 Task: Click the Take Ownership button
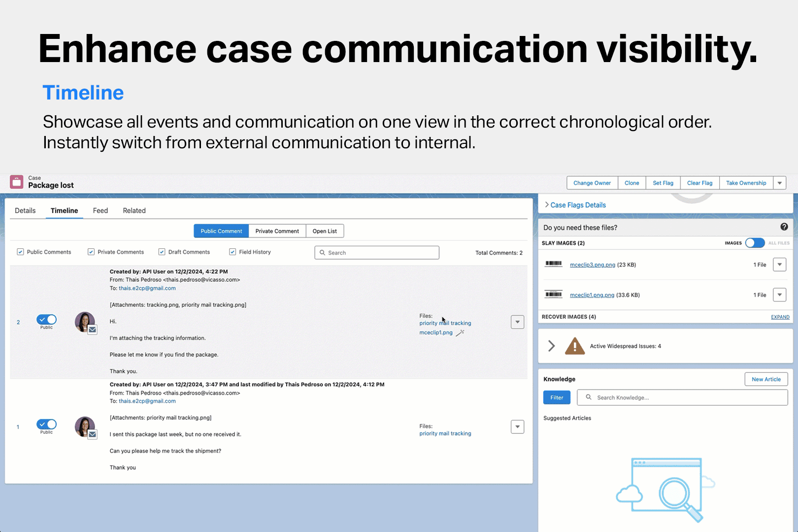click(746, 183)
